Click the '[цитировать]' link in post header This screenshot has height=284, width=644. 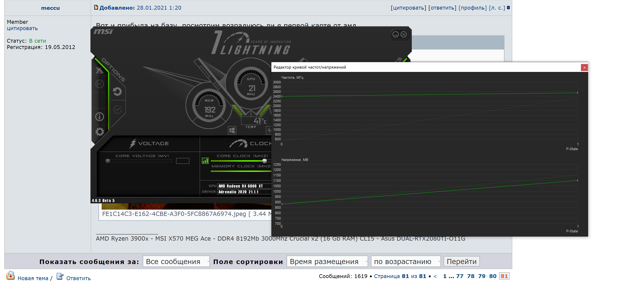point(408,8)
